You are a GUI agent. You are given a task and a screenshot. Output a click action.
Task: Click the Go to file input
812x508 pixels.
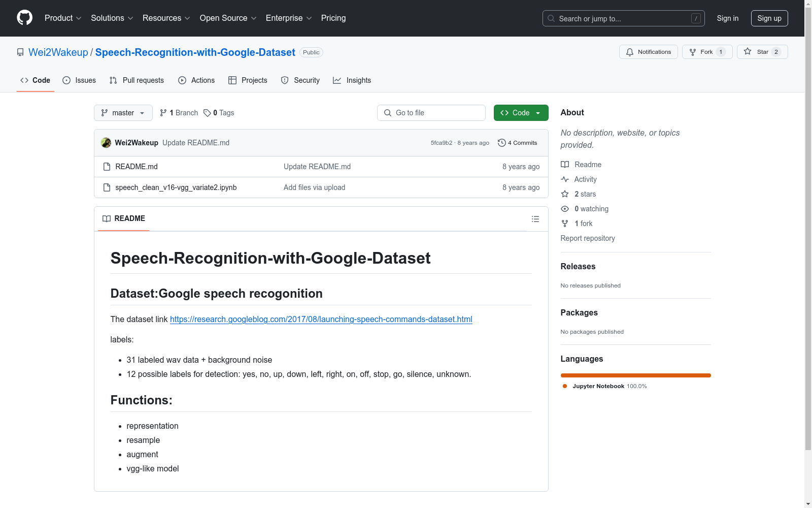coord(431,113)
